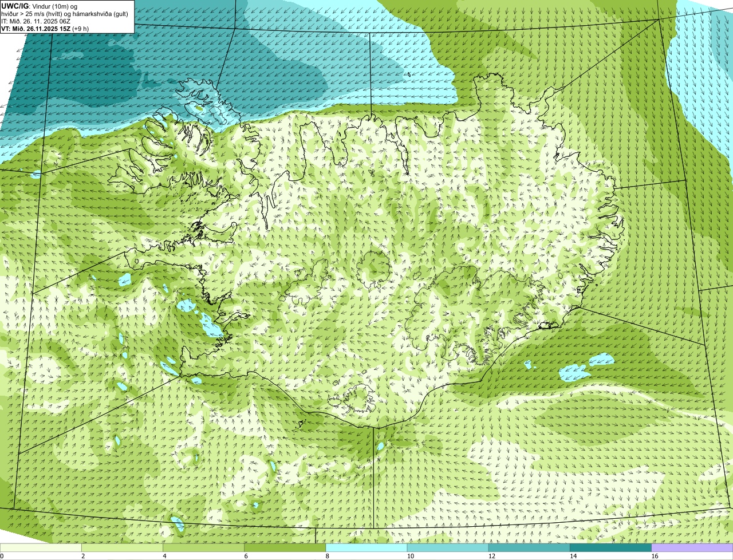Screen dimensions: 733x560
Task: Click the "14" label on the wind scale
Action: click(x=573, y=556)
